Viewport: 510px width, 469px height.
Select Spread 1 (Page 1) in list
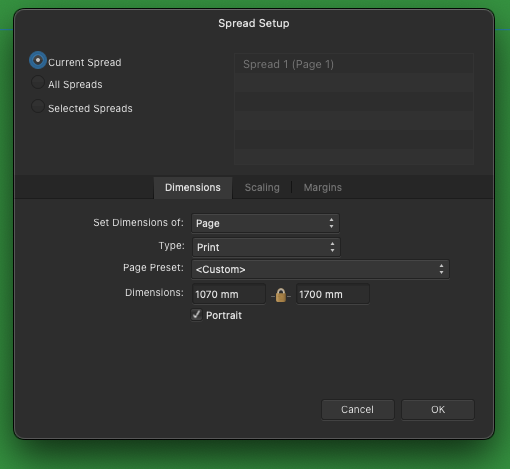(354, 64)
